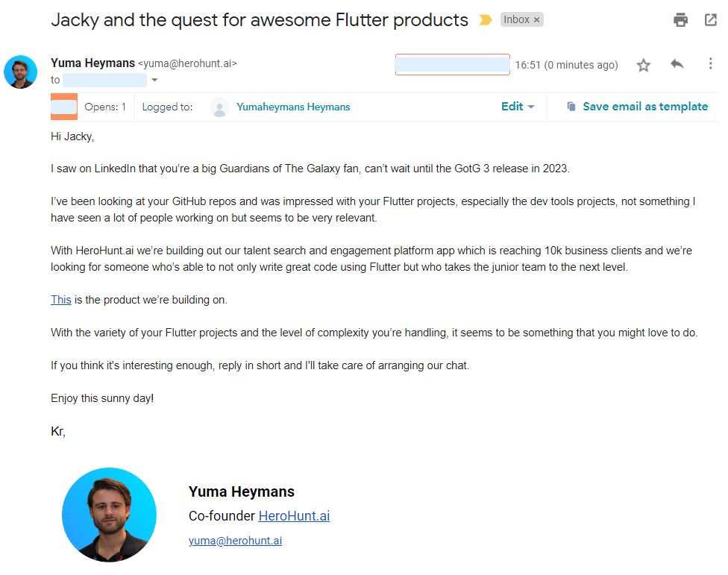Click the template copy icon
Screen dimensions: 728x575
tap(571, 107)
